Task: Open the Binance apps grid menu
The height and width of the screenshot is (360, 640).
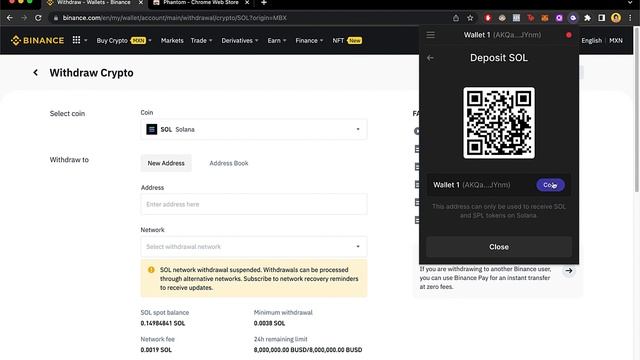Action: pyautogui.click(x=76, y=40)
